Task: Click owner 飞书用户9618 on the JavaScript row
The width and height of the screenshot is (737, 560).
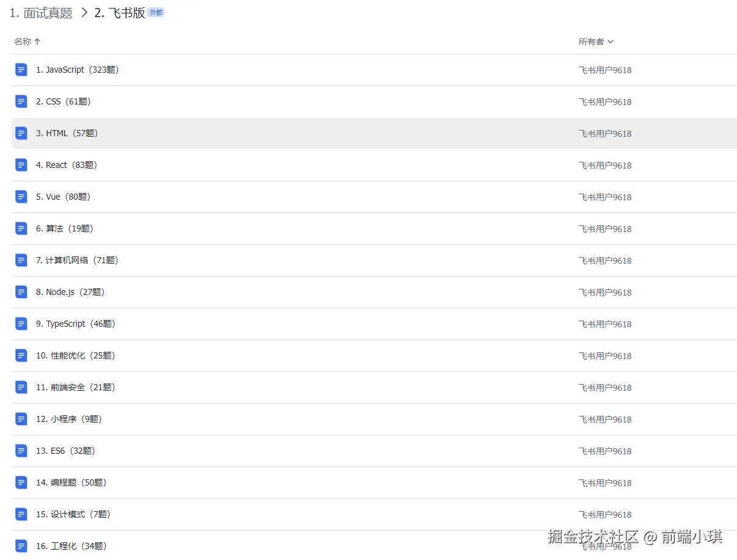Action: pos(605,70)
